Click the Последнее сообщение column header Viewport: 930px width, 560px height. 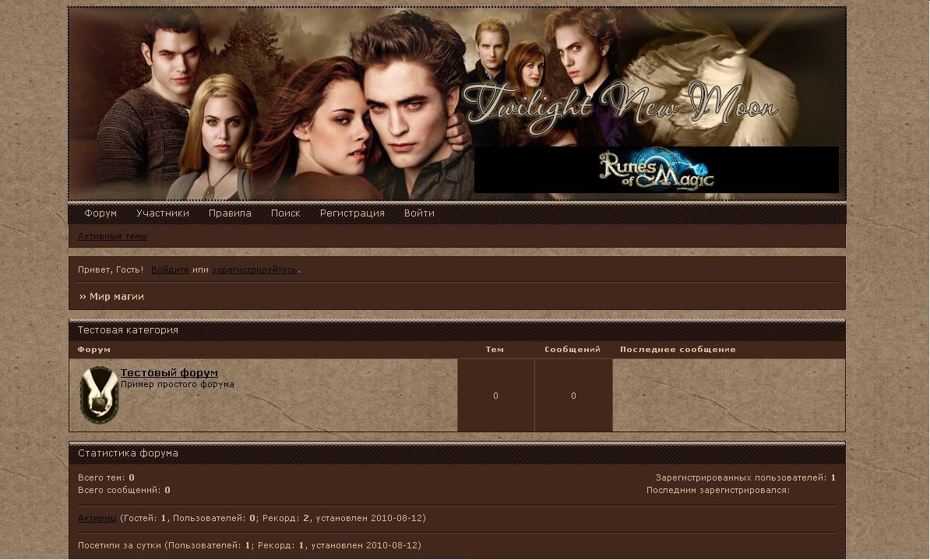point(678,350)
